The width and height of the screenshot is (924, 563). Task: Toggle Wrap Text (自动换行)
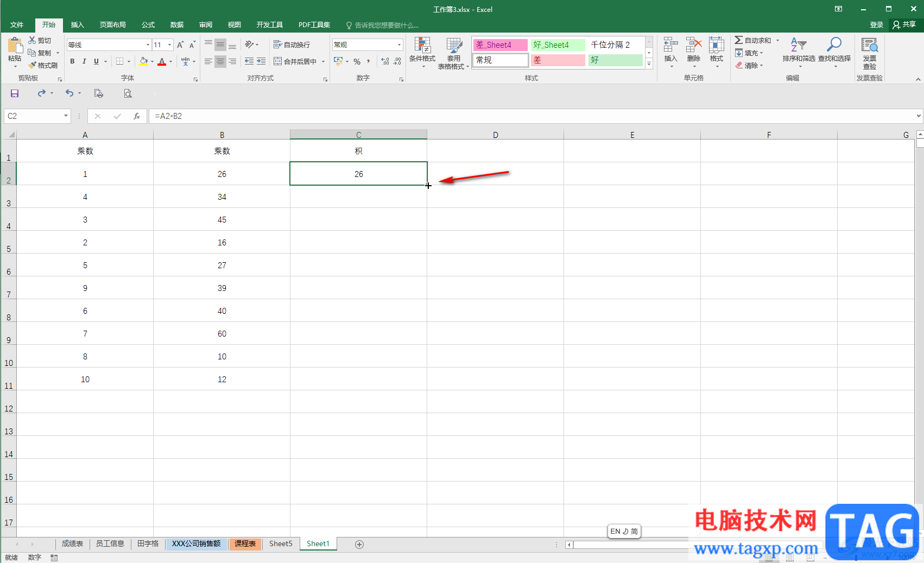click(292, 45)
